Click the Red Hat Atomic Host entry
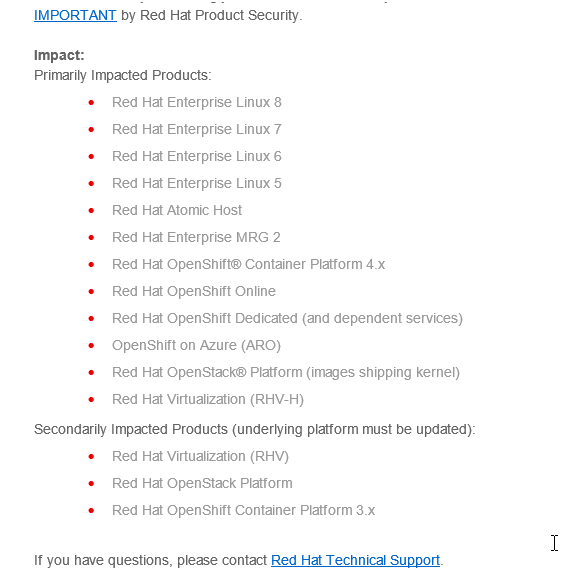 [x=177, y=210]
